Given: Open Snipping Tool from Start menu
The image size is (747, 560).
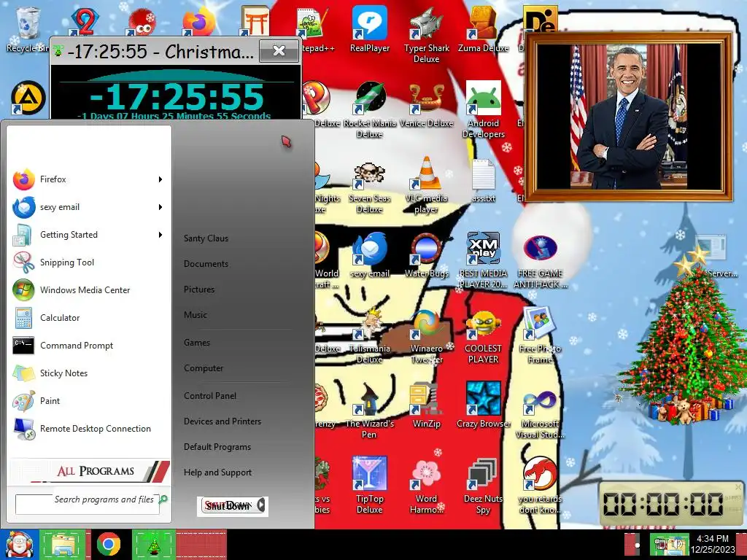Looking at the screenshot, I should click(x=88, y=262).
